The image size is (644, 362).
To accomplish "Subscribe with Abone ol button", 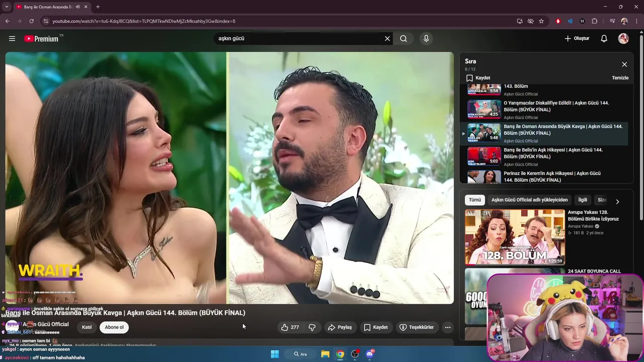I will [114, 327].
